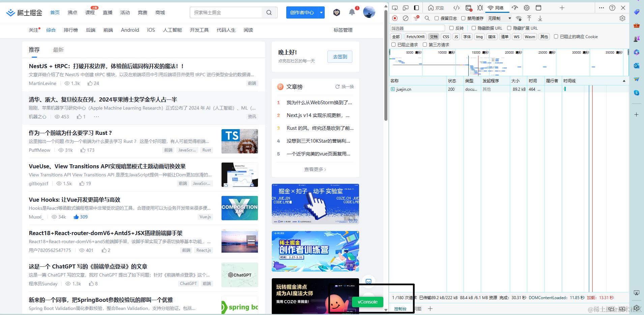This screenshot has height=315, width=644.
Task: Toggle the network filter bar icon
Action: [x=416, y=18]
